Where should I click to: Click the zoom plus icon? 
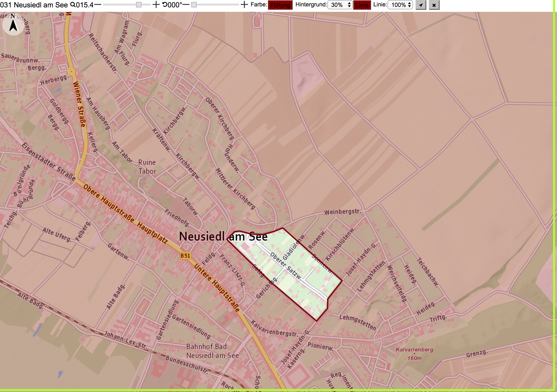pyautogui.click(x=156, y=5)
